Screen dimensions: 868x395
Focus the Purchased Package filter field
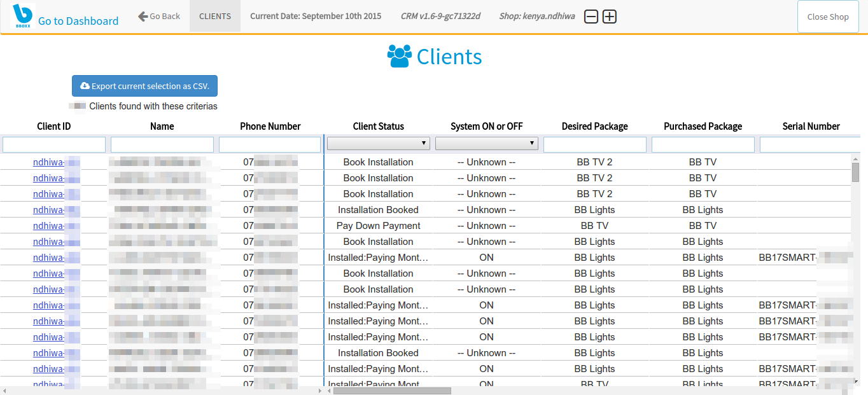[703, 144]
